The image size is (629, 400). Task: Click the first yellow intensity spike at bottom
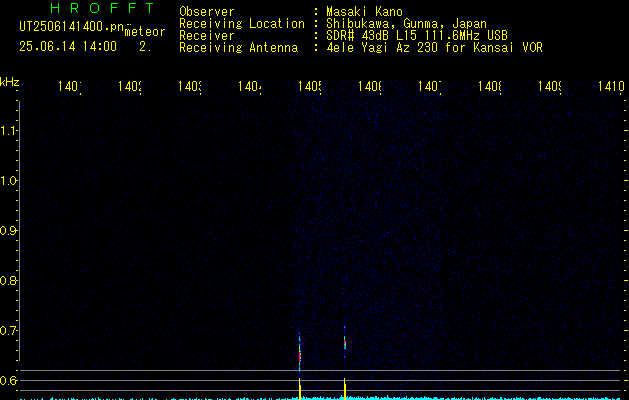pyautogui.click(x=300, y=388)
